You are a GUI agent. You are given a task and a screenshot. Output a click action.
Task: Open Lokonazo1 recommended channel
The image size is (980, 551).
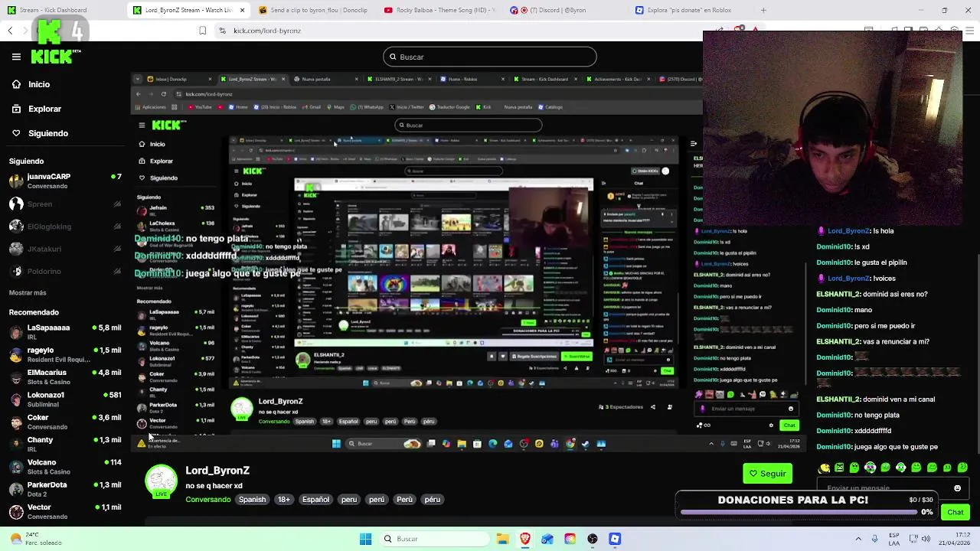tap(65, 399)
